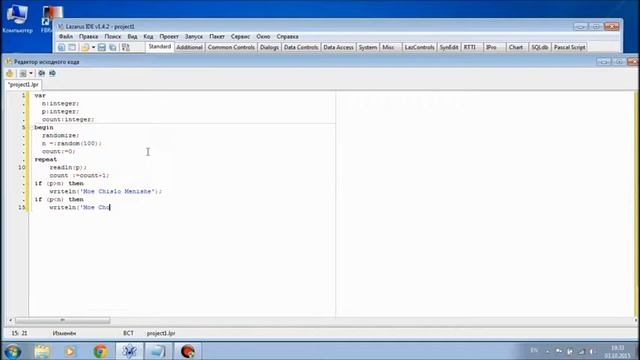Screen dimensions: 640x360
Task: Click the New Form toolbar icon
Action: click(72, 47)
